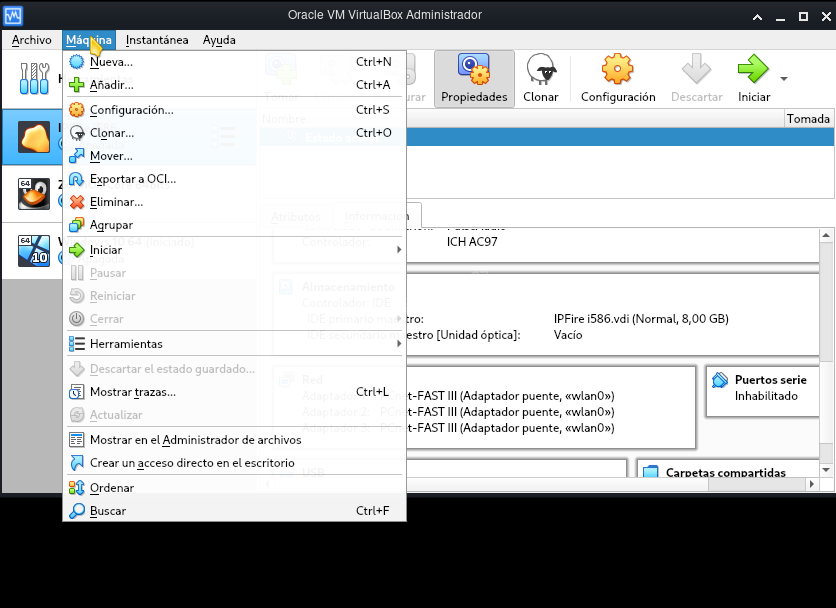Image resolution: width=836 pixels, height=608 pixels.
Task: Click the Instantánea menu bar item
Action: coord(157,40)
